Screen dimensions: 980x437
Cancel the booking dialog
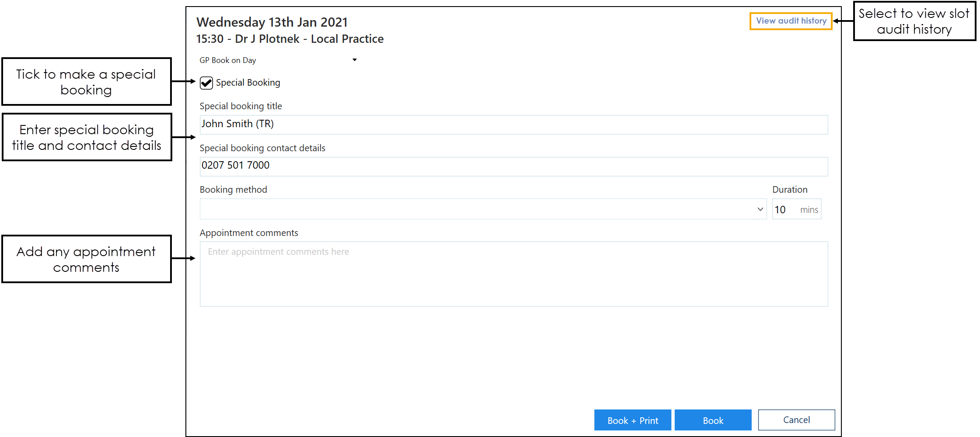tap(796, 420)
